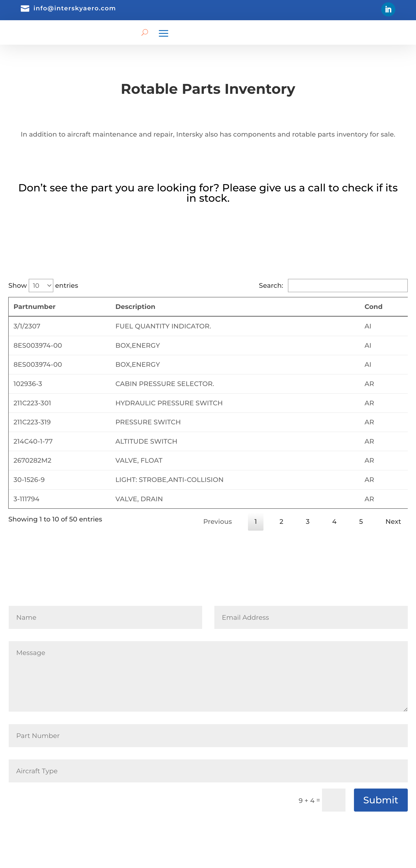Go to page 2 of the parts table
Viewport: 416px width, 868px height.
[281, 521]
